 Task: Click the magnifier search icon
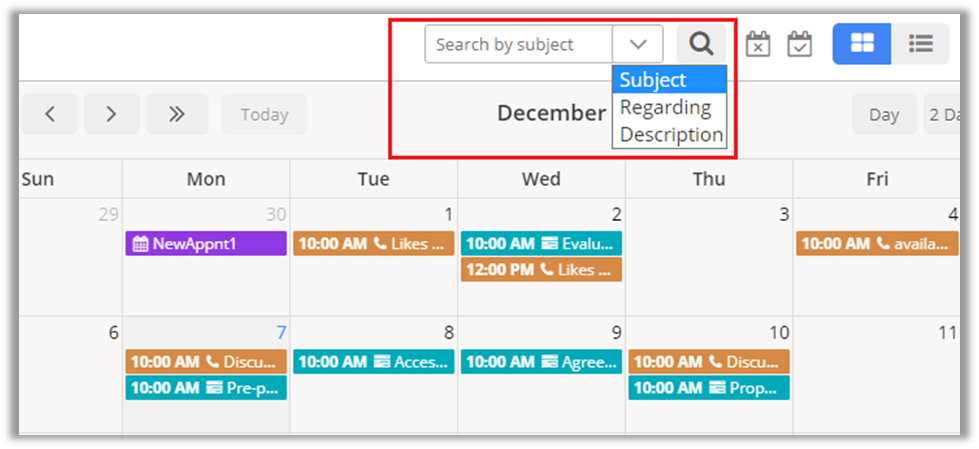(x=701, y=44)
